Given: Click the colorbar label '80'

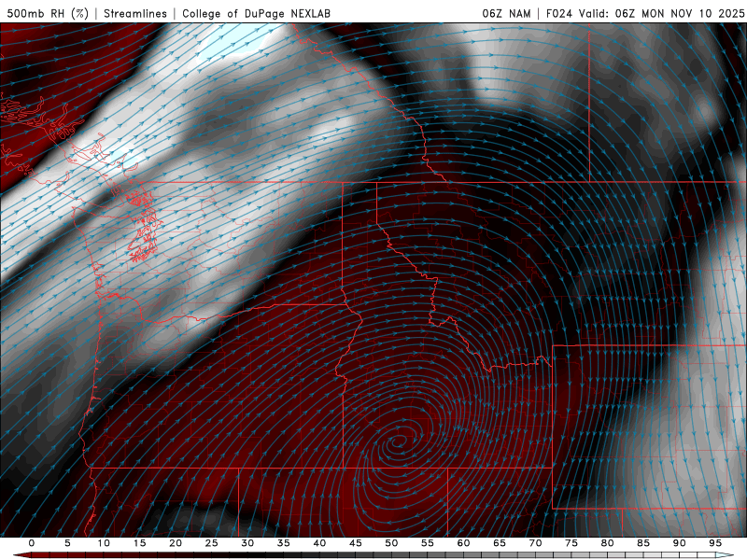Looking at the screenshot, I should tap(608, 543).
